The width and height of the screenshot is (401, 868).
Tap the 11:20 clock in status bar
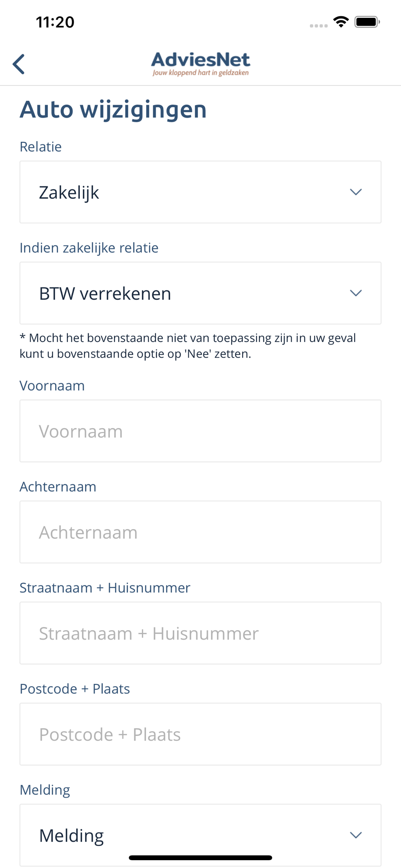55,22
